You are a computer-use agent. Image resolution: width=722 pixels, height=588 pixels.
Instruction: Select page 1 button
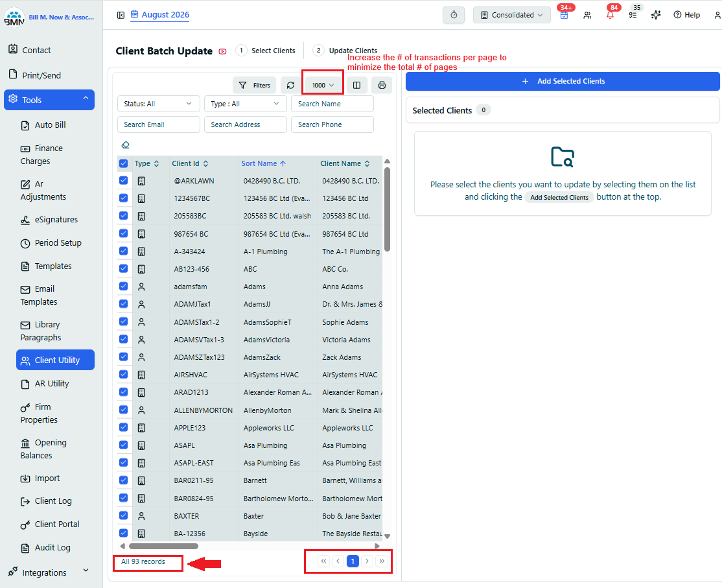tap(353, 561)
